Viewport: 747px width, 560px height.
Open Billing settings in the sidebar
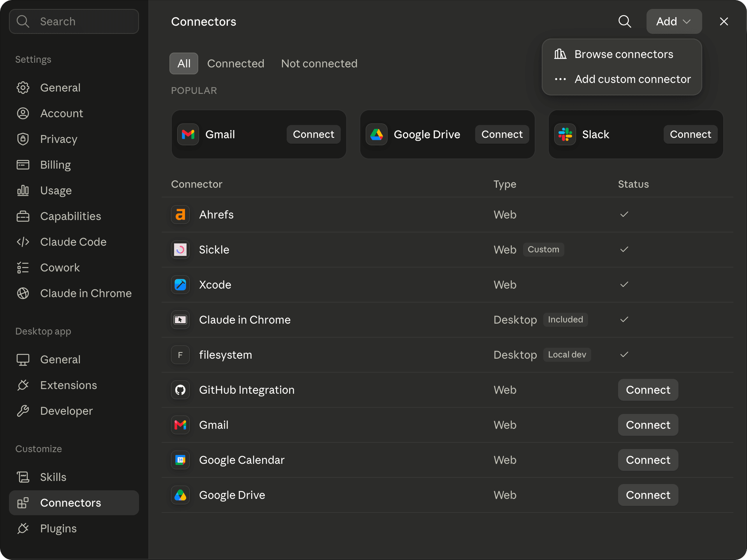point(74,165)
